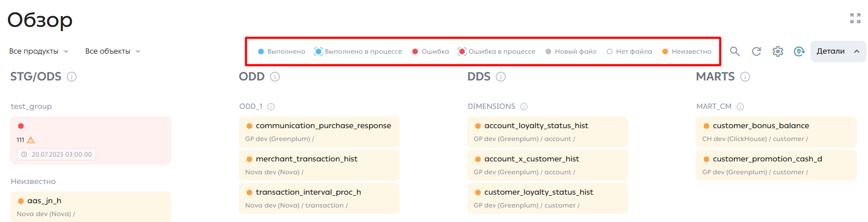Viewport: 868px width, 222px height.
Task: Open the search magnifier icon
Action: 735,51
